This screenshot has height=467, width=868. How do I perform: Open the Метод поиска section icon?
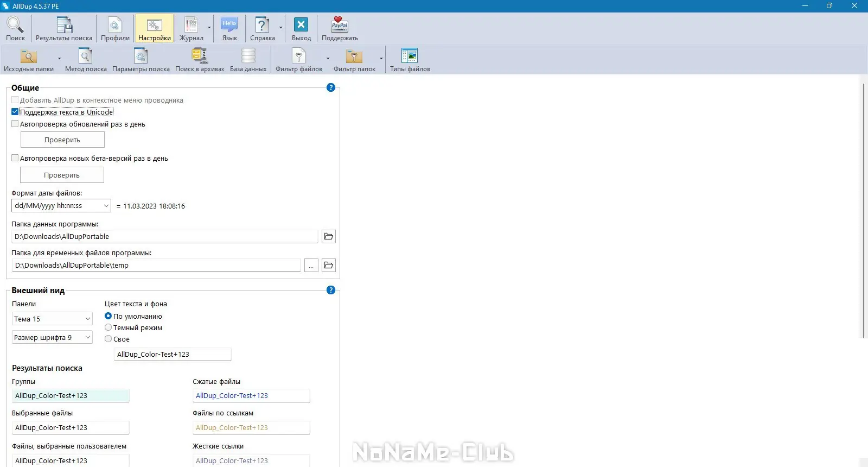[x=86, y=60]
